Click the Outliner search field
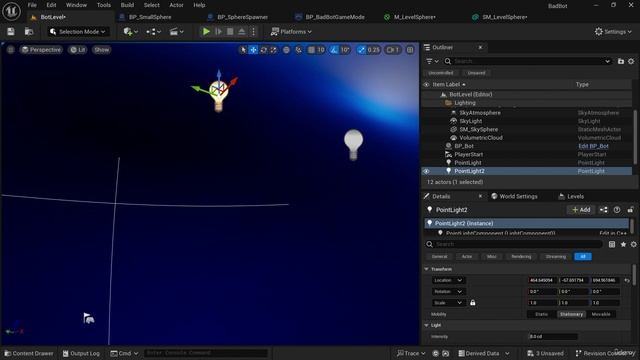Image resolution: width=640 pixels, height=360 pixels. point(527,61)
